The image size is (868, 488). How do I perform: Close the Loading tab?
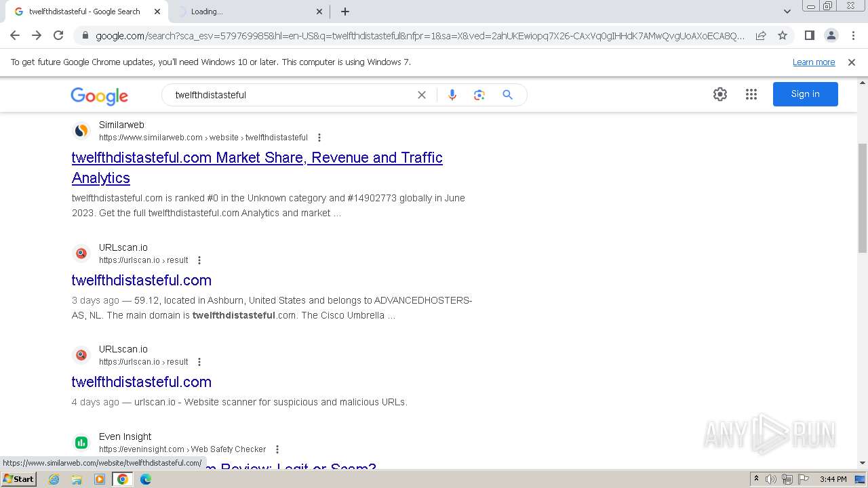pyautogui.click(x=319, y=12)
